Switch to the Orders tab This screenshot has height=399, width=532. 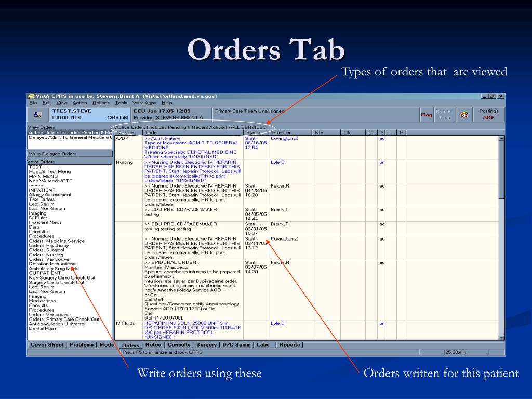[130, 345]
